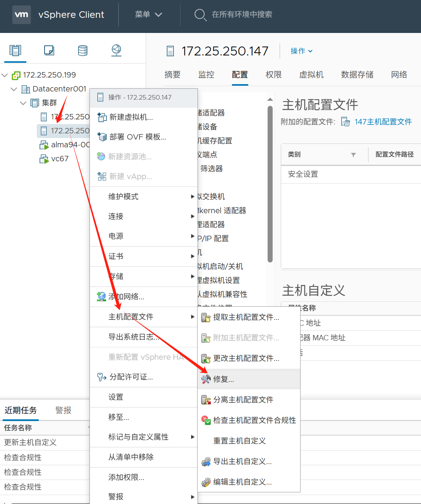Switch to the 权限 tab
Viewport: 421px width, 504px height.
(273, 74)
